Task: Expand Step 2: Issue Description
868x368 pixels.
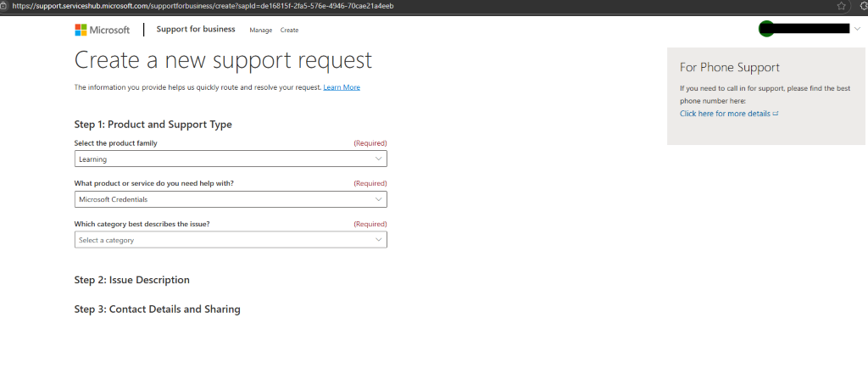Action: tap(131, 280)
